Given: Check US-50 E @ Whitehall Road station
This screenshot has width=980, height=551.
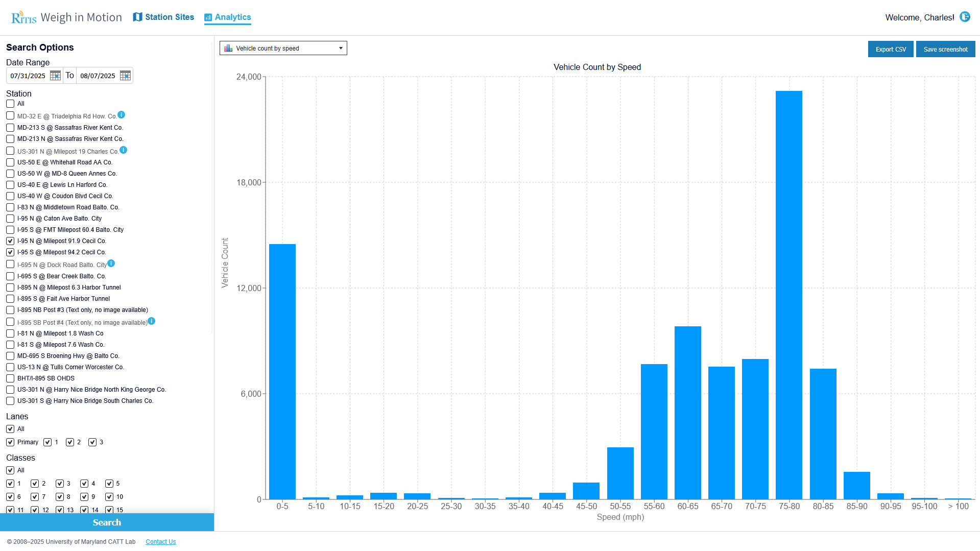Looking at the screenshot, I should (x=10, y=162).
